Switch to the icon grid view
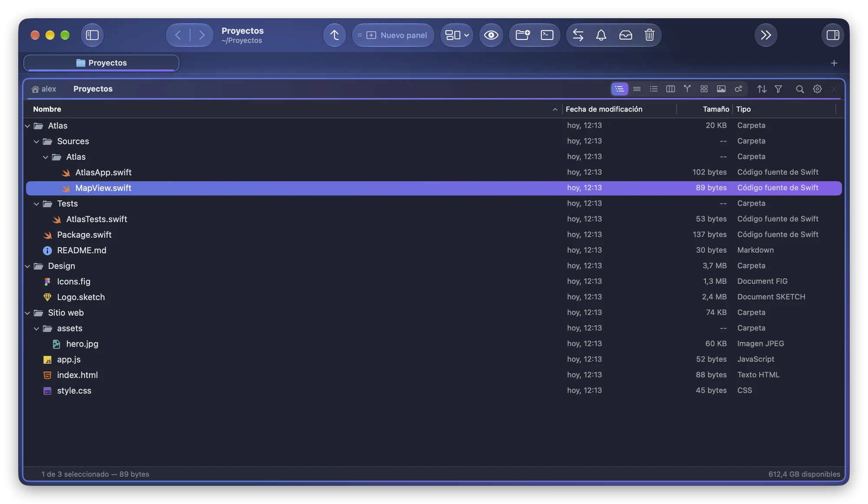This screenshot has width=868, height=504. [704, 89]
